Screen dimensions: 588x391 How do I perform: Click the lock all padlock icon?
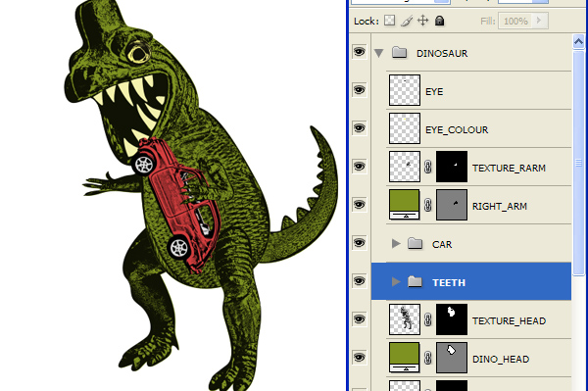click(x=439, y=21)
